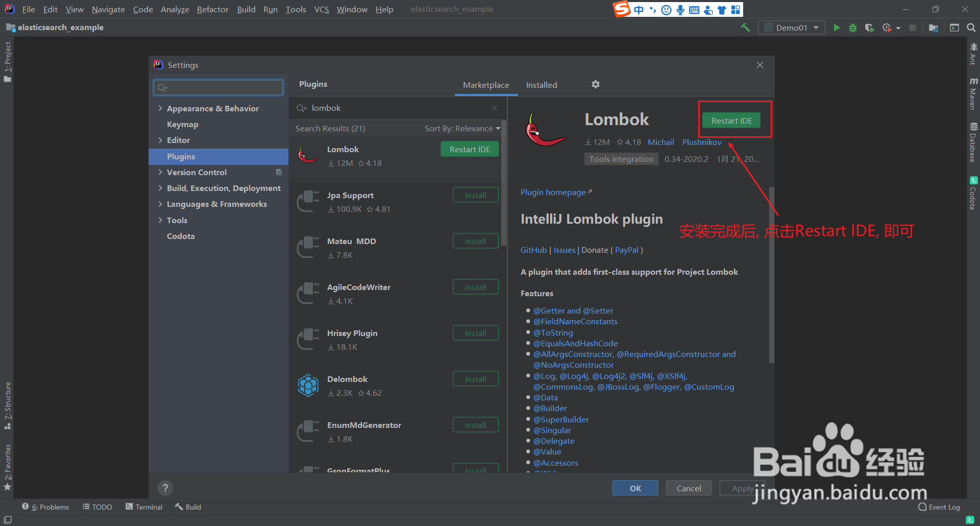This screenshot has height=526, width=980.
Task: Click the Build project hammer icon
Action: click(745, 28)
